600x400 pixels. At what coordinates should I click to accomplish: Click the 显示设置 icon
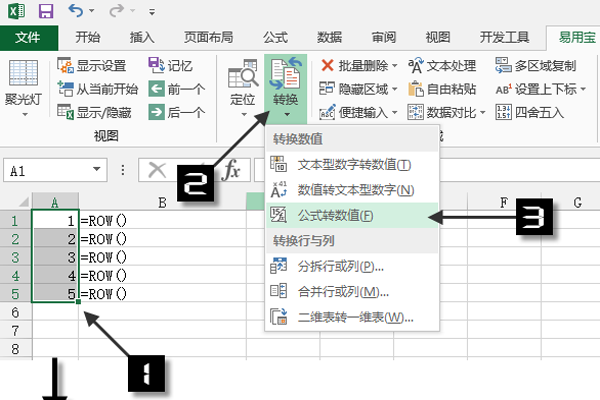(x=66, y=66)
